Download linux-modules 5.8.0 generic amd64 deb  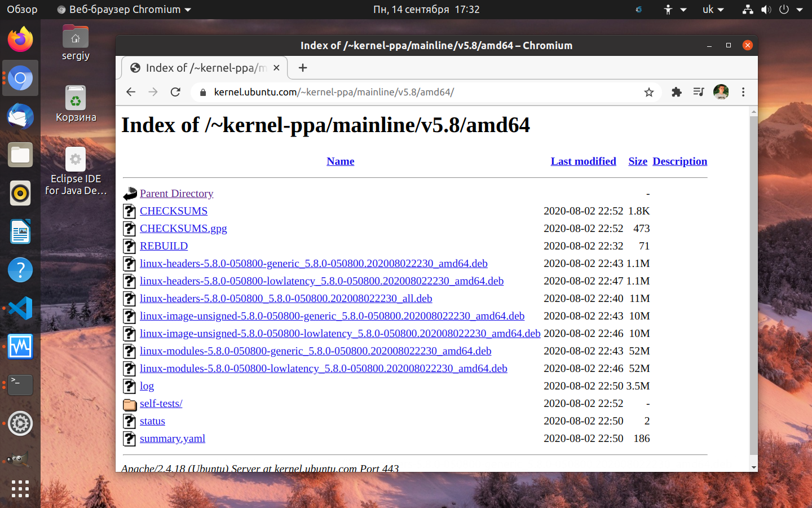315,351
